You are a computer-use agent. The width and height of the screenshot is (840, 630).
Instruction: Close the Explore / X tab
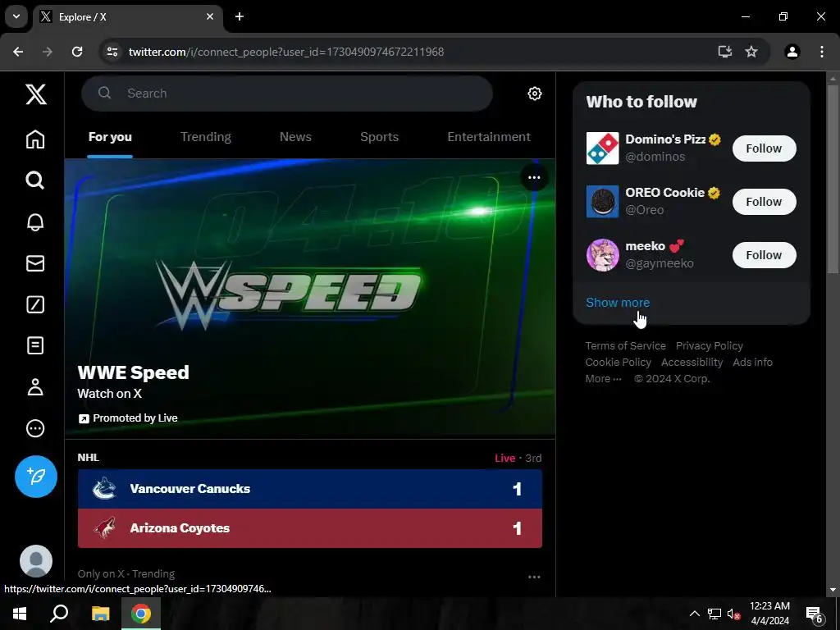tap(210, 16)
